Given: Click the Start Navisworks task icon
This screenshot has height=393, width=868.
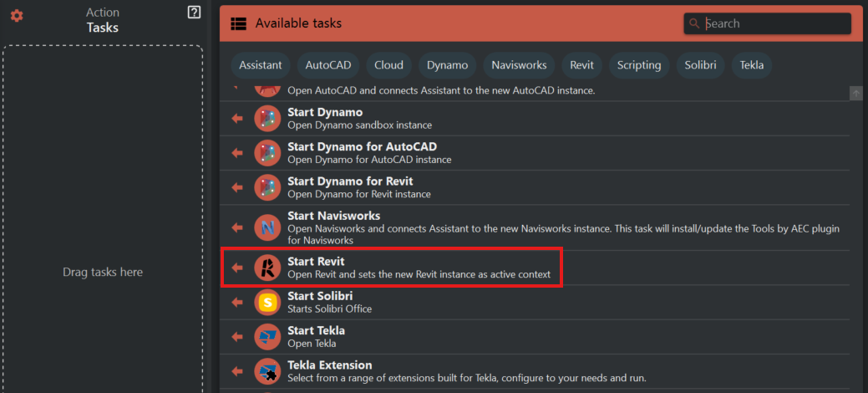Looking at the screenshot, I should (x=267, y=227).
